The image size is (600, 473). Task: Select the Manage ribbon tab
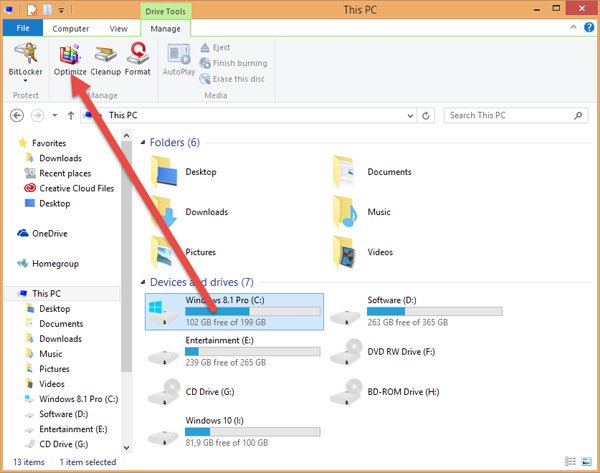(x=165, y=29)
